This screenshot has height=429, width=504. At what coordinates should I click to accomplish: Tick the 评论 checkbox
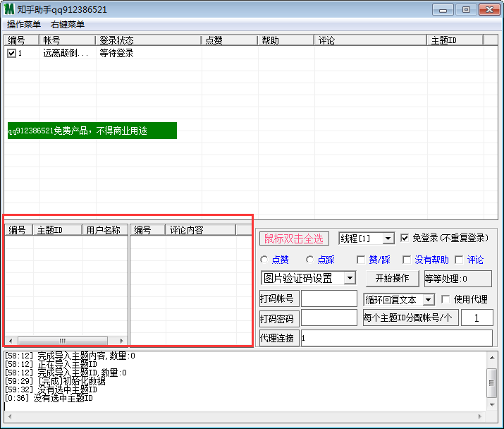pos(459,260)
